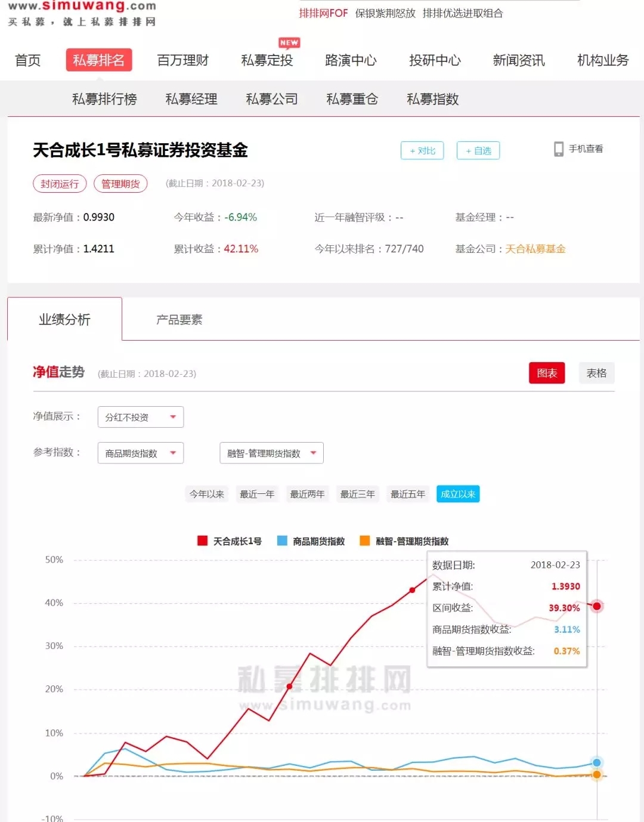Click the 私募公司 submenu link
The image size is (644, 822).
(272, 99)
